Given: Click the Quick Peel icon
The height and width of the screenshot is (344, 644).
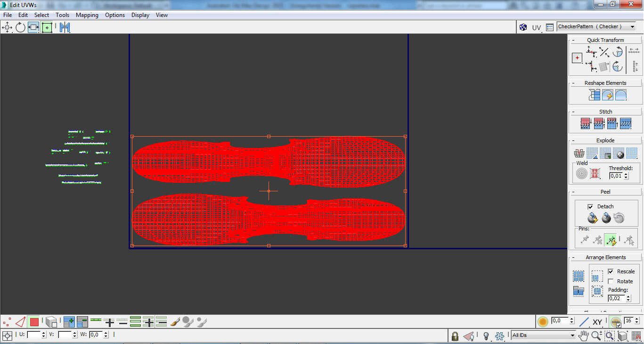Looking at the screenshot, I should [593, 218].
